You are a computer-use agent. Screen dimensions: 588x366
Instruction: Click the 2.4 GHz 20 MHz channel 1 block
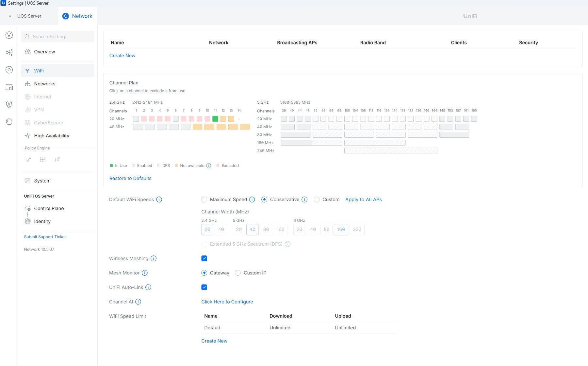point(136,119)
